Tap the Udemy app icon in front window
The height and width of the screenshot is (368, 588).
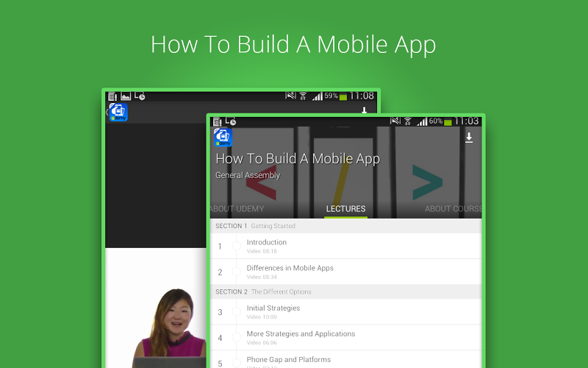(223, 138)
